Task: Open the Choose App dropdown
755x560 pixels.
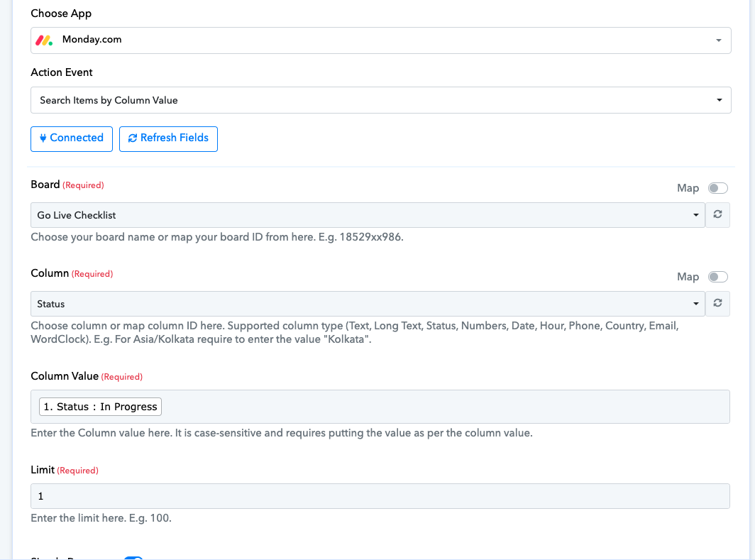Action: pyautogui.click(x=381, y=40)
